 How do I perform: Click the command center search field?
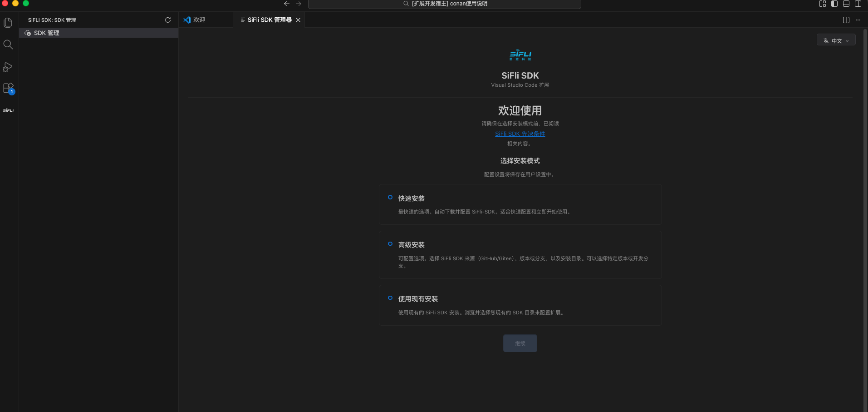click(445, 4)
